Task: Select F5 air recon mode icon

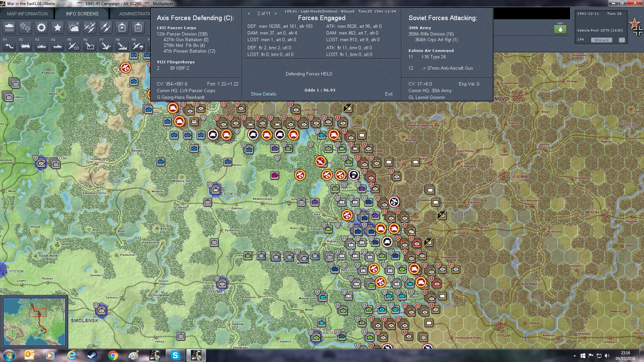Action: pos(74,46)
